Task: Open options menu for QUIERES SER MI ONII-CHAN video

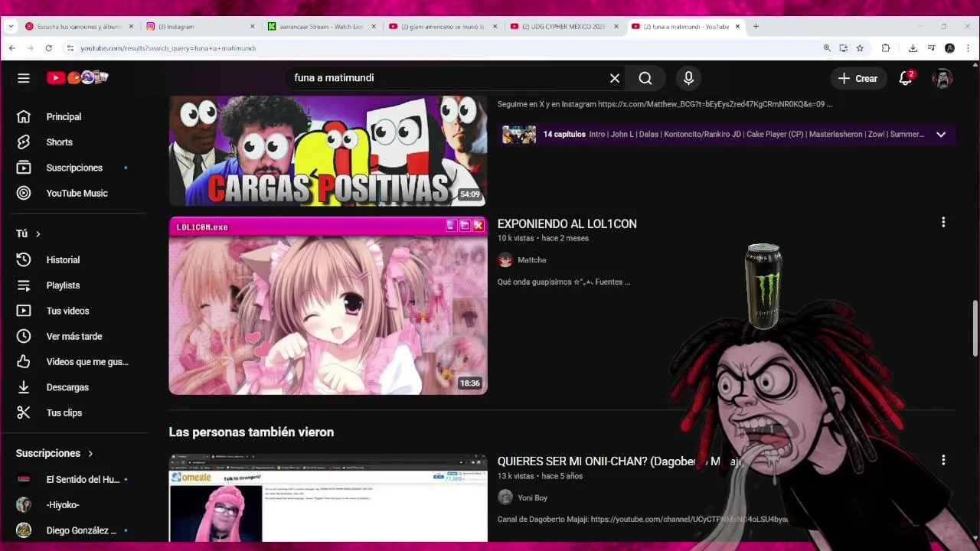Action: (943, 460)
